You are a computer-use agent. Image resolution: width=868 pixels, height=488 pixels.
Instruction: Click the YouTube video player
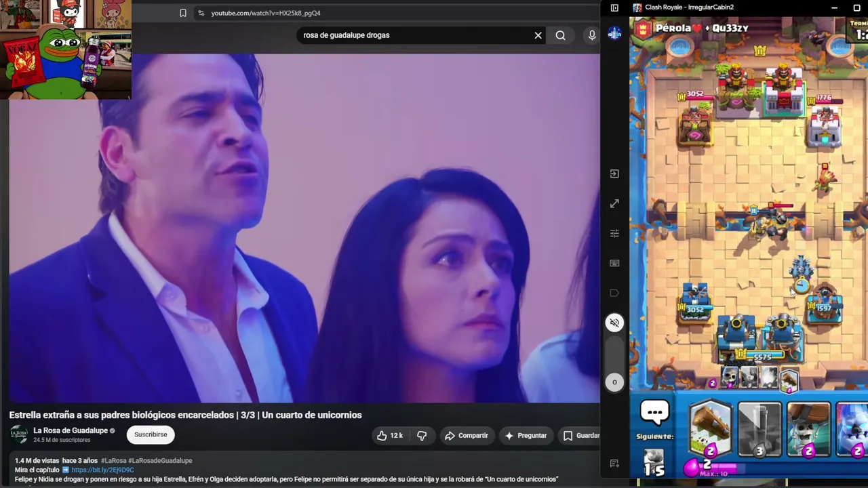pos(304,228)
